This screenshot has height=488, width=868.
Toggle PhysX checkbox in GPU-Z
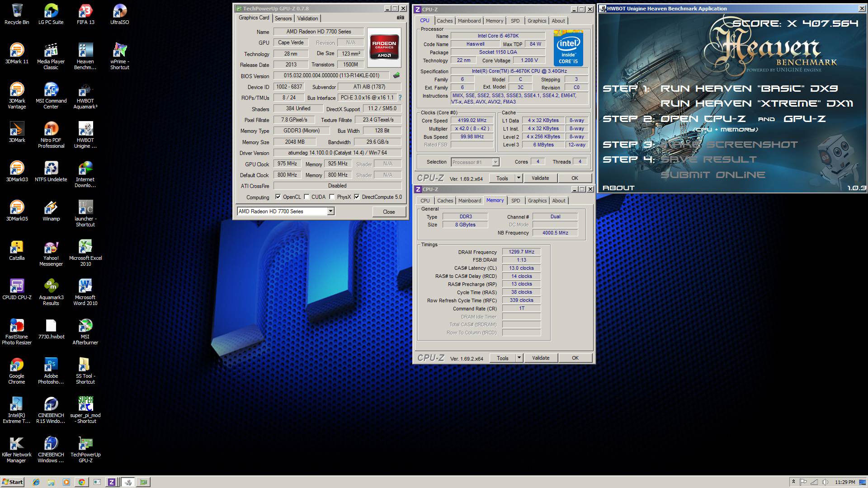[332, 197]
